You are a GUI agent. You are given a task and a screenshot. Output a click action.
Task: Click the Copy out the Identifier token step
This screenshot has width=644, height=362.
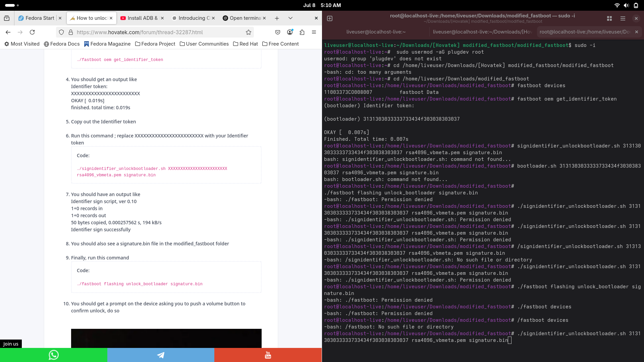(x=103, y=122)
